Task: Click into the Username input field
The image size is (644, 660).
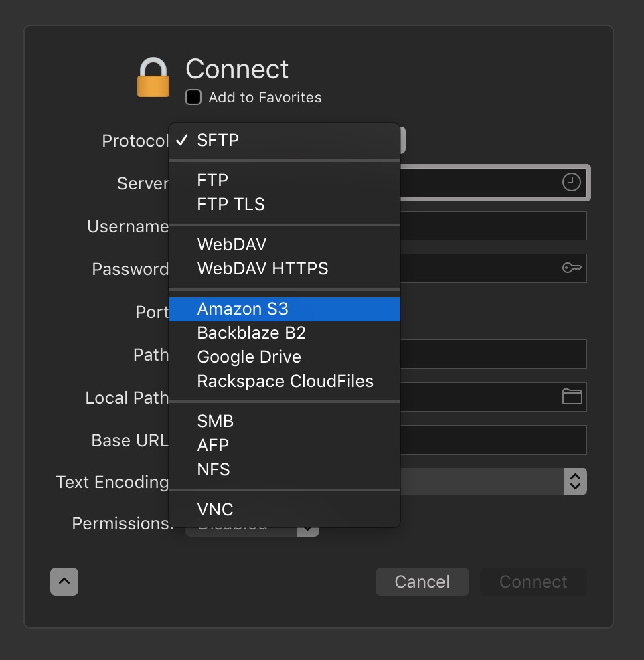Action: click(493, 226)
